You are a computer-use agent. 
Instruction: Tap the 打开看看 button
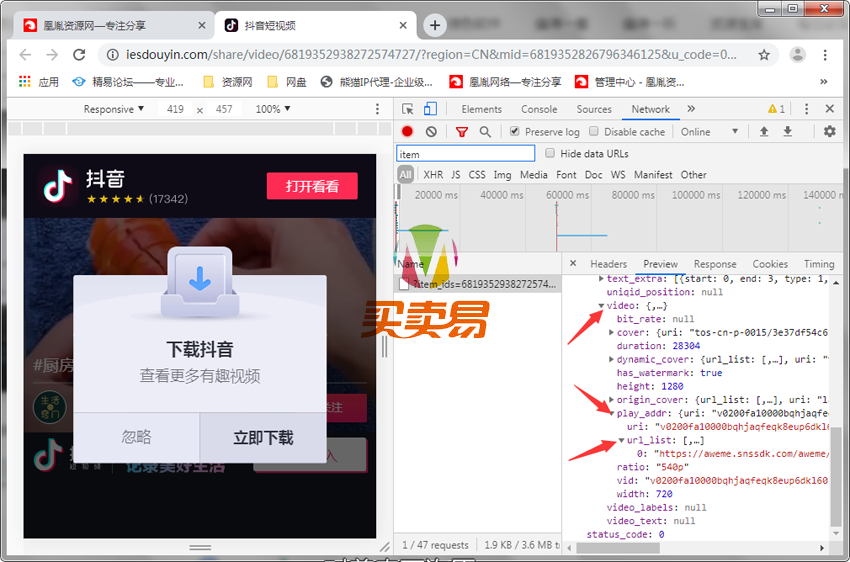point(312,186)
